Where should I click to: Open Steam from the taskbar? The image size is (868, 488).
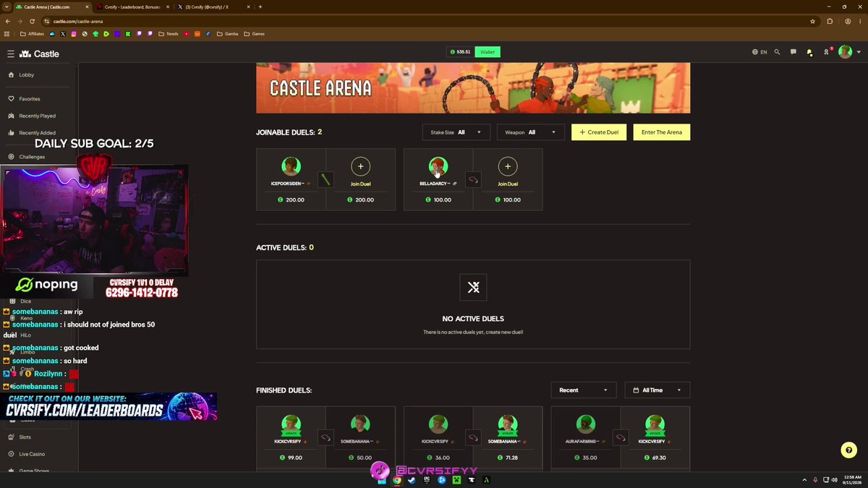coord(412,480)
